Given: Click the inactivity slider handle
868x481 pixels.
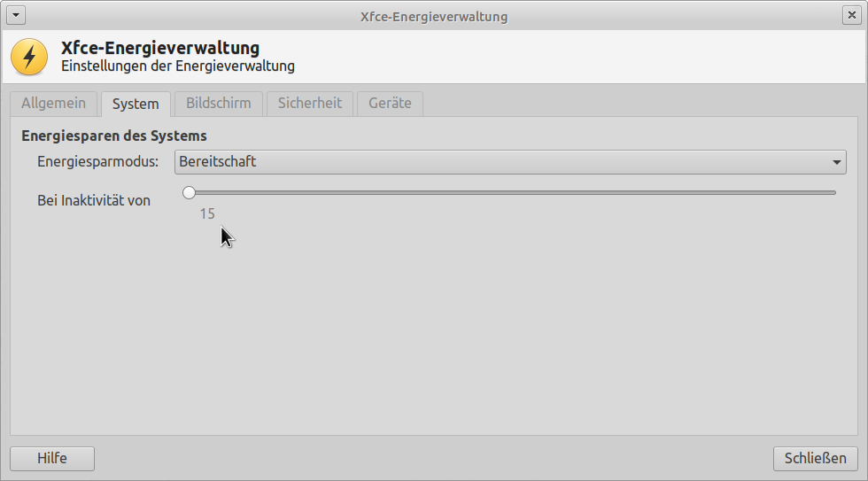Looking at the screenshot, I should [x=190, y=192].
